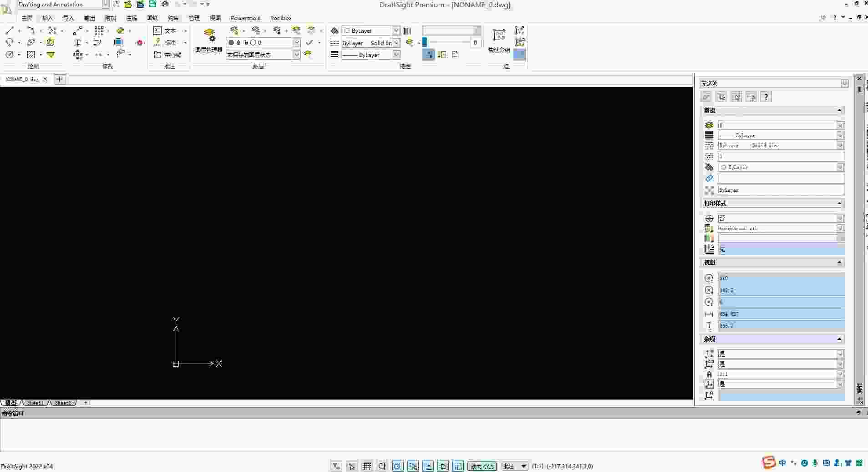Image resolution: width=868 pixels, height=472 pixels.
Task: Switch to the Sheet2 layout tab
Action: pyautogui.click(x=63, y=403)
